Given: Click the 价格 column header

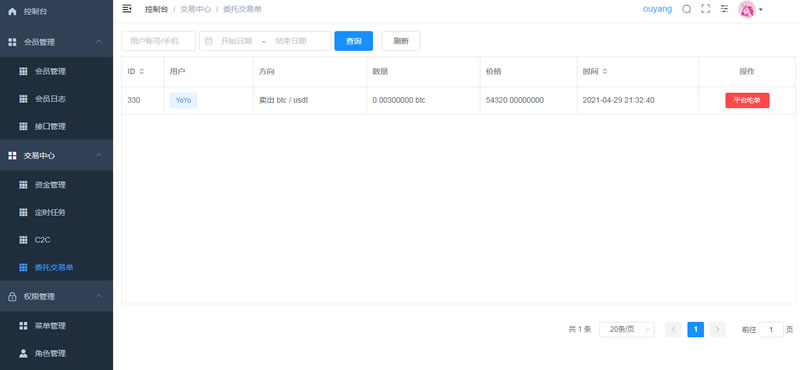Looking at the screenshot, I should coord(493,71).
